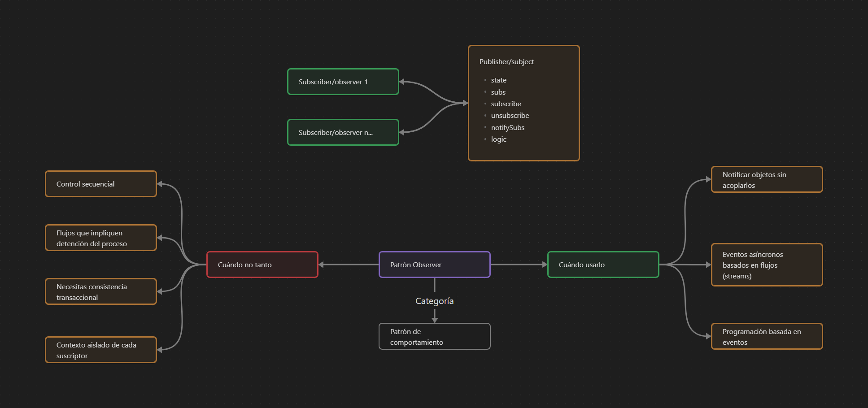Screen dimensions: 868x408
Task: Select the Programación basada en eventos card
Action: click(767, 336)
